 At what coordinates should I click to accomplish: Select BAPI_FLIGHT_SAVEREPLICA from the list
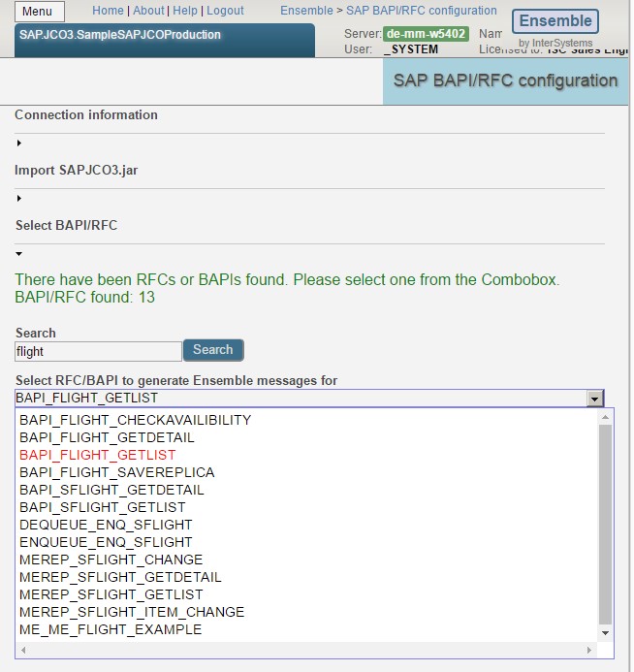pyautogui.click(x=117, y=472)
